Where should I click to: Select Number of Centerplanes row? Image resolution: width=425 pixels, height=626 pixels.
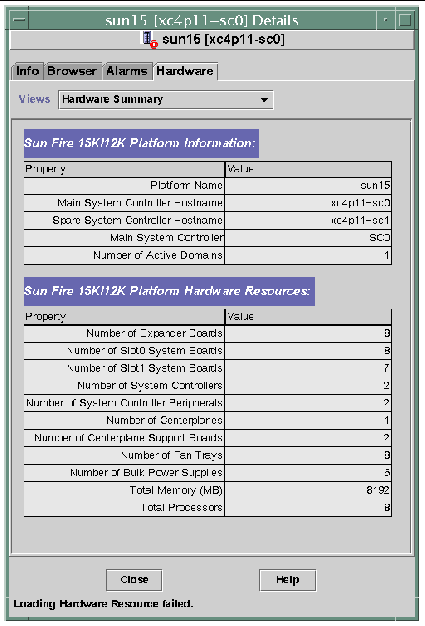pyautogui.click(x=208, y=420)
